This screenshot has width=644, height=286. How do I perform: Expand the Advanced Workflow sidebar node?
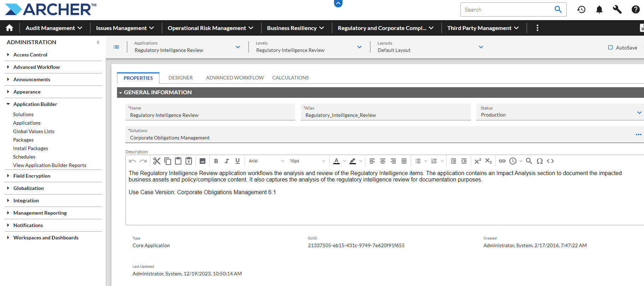point(8,67)
